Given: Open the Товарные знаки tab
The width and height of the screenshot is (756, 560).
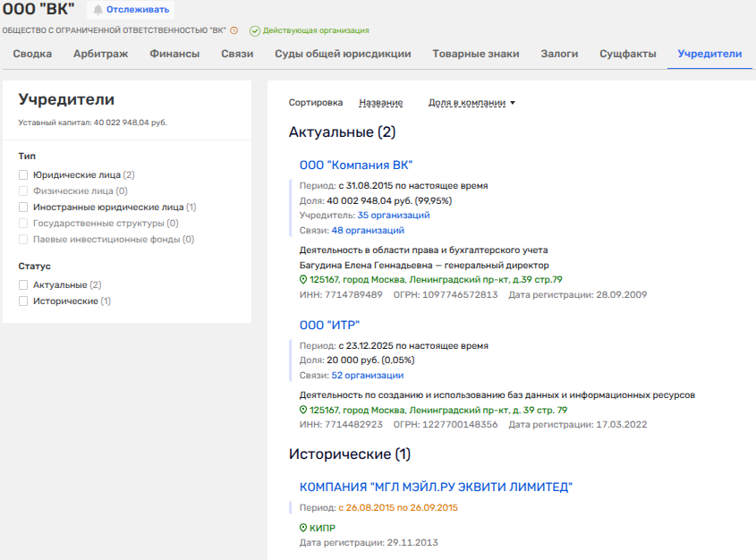Looking at the screenshot, I should [x=475, y=54].
